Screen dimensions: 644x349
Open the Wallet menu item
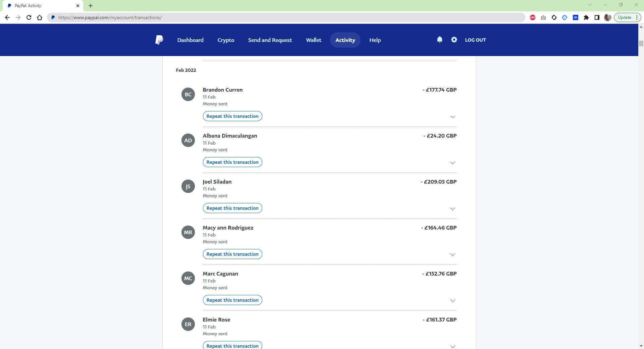point(313,40)
